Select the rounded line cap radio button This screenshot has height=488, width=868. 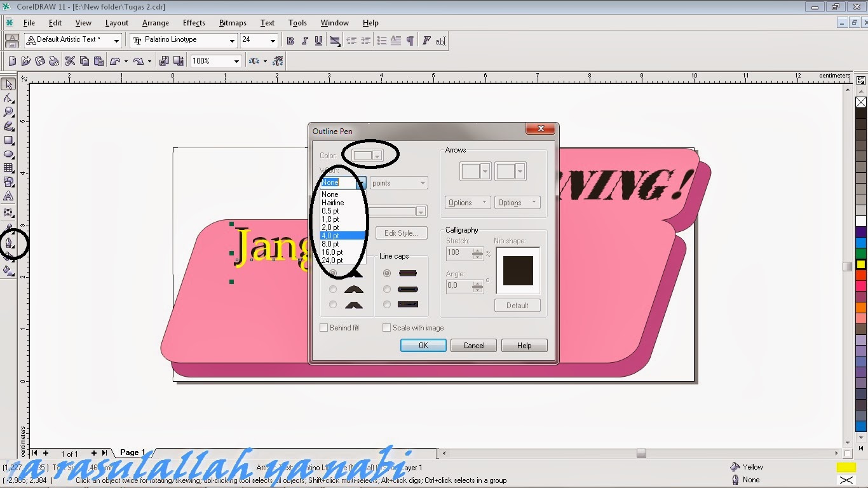coord(386,288)
